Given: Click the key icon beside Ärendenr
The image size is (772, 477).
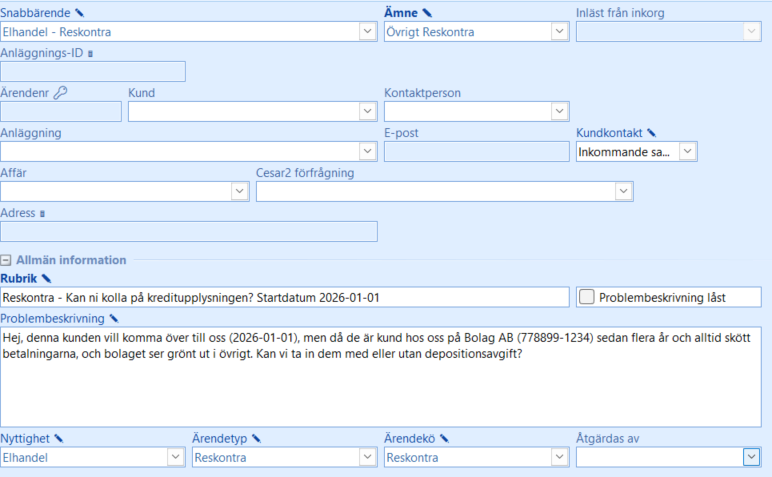Looking at the screenshot, I should coord(59,93).
